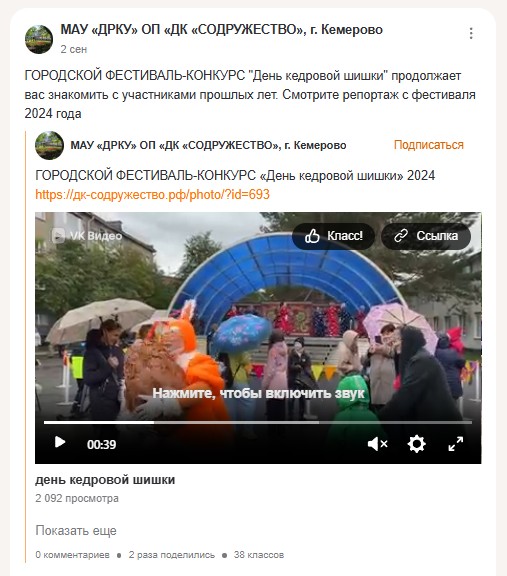Open the дк-содружество.рф photo link
The width and height of the screenshot is (507, 576).
152,194
